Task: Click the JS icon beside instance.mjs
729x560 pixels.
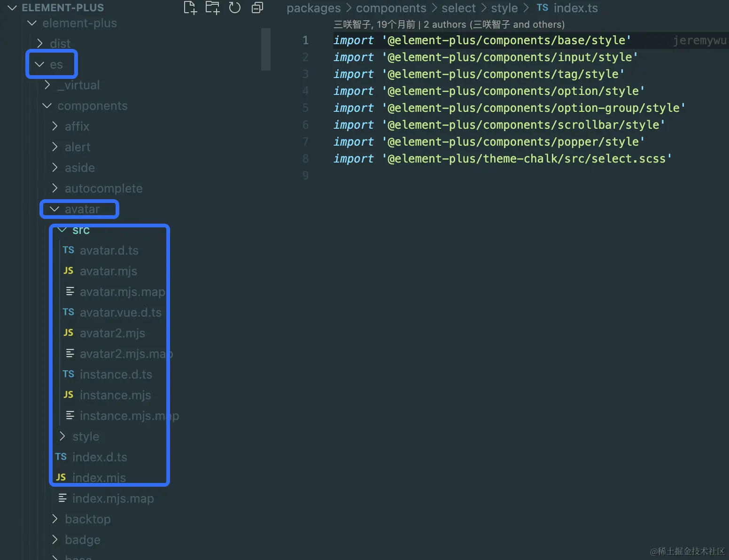Action: [69, 395]
